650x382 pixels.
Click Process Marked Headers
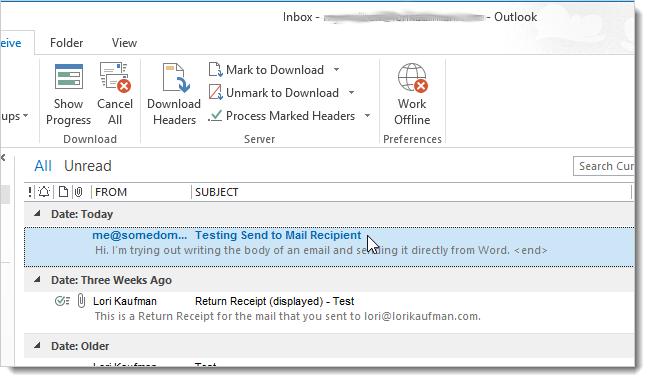tap(282, 116)
